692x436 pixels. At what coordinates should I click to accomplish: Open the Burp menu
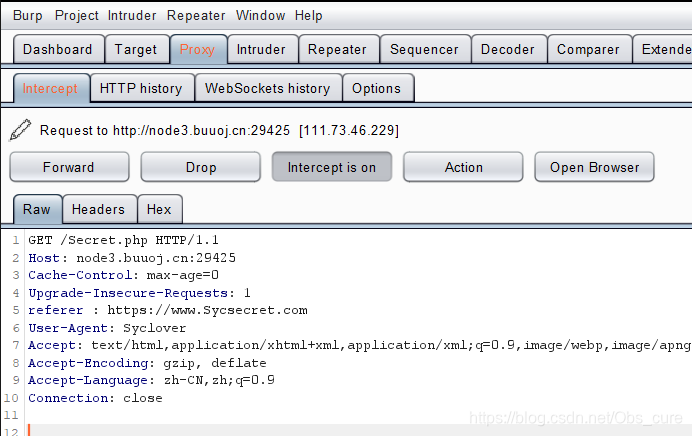[x=27, y=15]
